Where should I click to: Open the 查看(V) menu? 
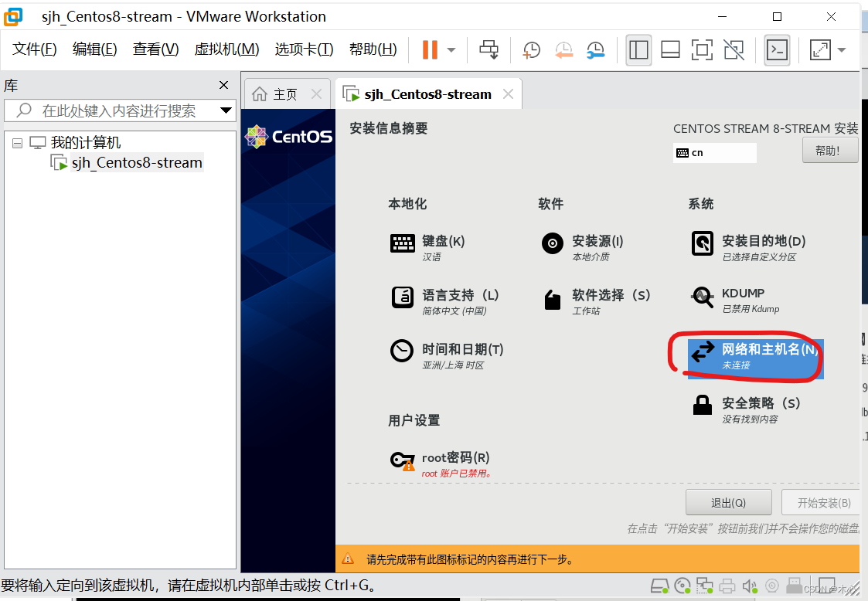coord(155,49)
